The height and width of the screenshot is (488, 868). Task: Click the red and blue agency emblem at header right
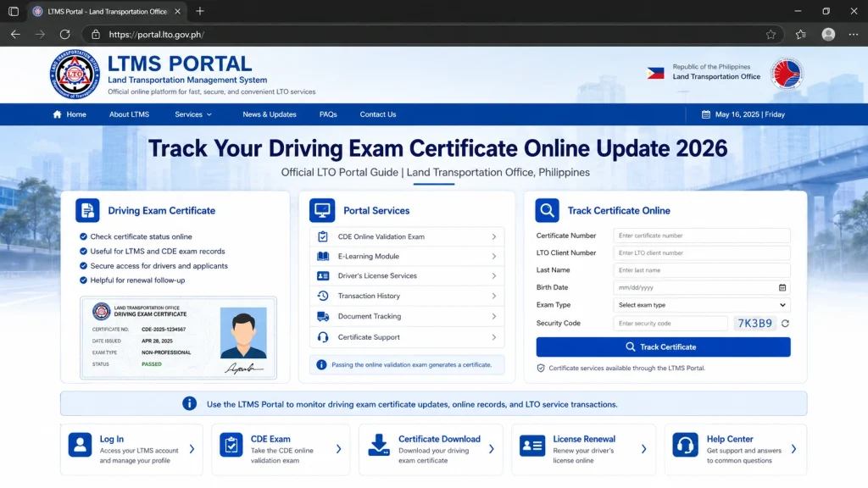pos(787,73)
